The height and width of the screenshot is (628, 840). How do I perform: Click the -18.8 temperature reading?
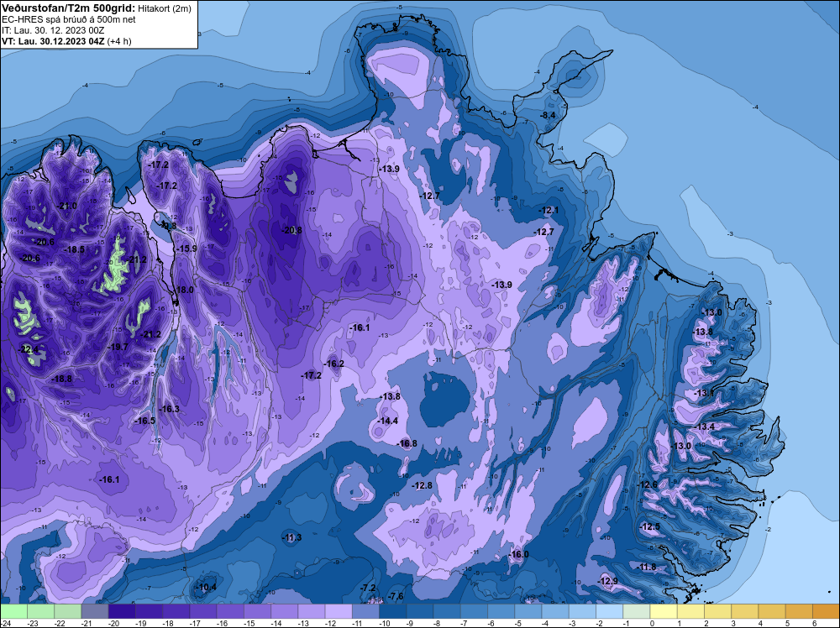pos(61,379)
